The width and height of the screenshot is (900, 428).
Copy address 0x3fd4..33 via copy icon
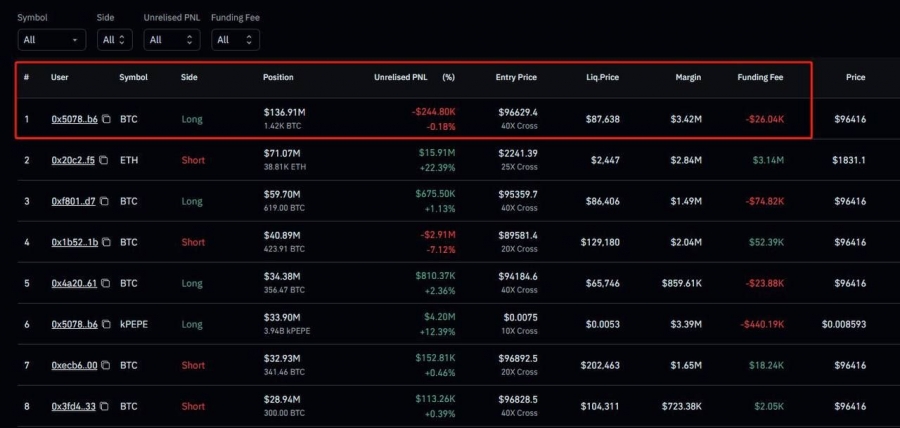pos(106,406)
